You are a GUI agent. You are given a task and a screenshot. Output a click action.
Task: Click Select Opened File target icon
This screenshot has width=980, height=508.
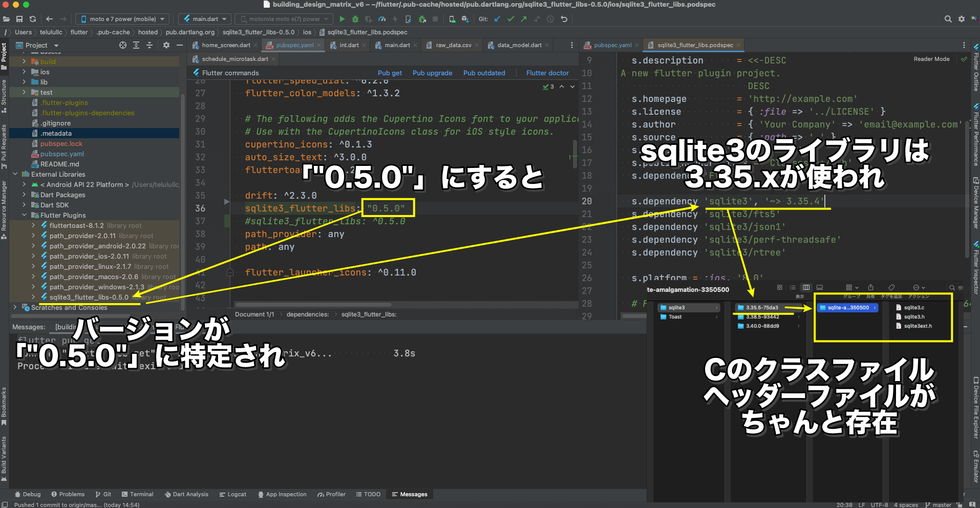tap(123, 45)
